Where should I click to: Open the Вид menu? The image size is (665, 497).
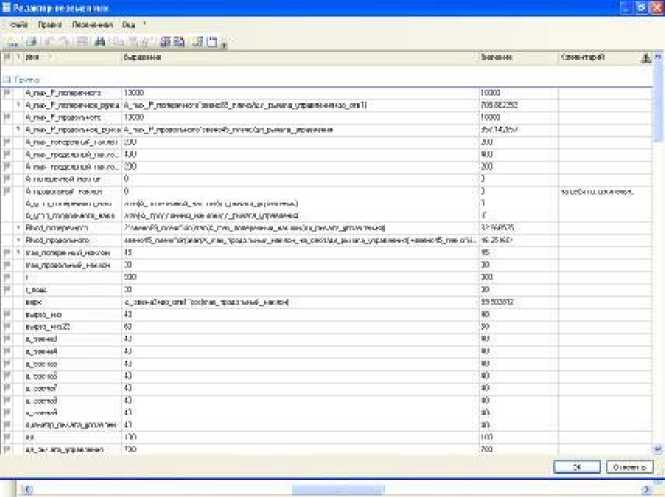click(x=129, y=25)
